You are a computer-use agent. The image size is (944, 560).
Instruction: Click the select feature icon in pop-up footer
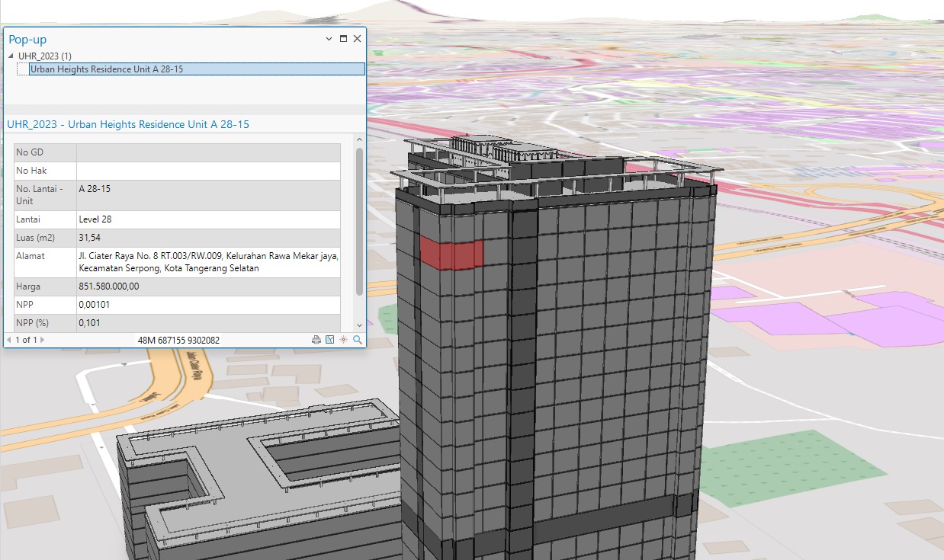click(x=330, y=340)
